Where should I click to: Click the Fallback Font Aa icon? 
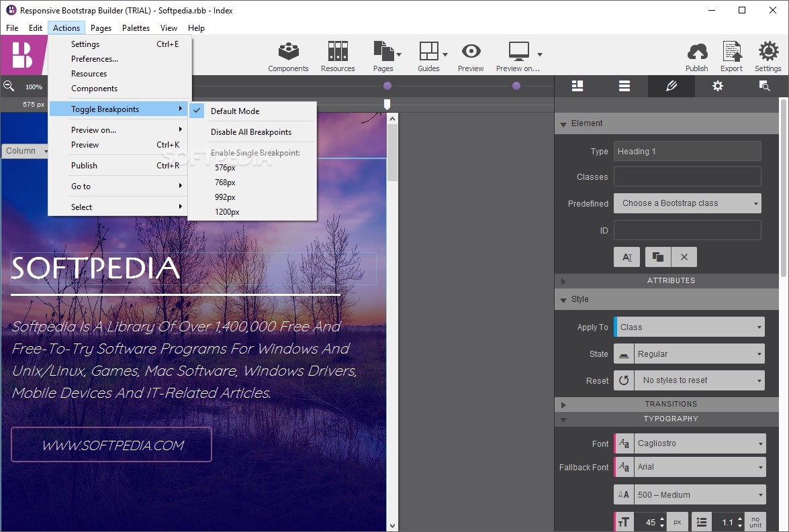[624, 467]
